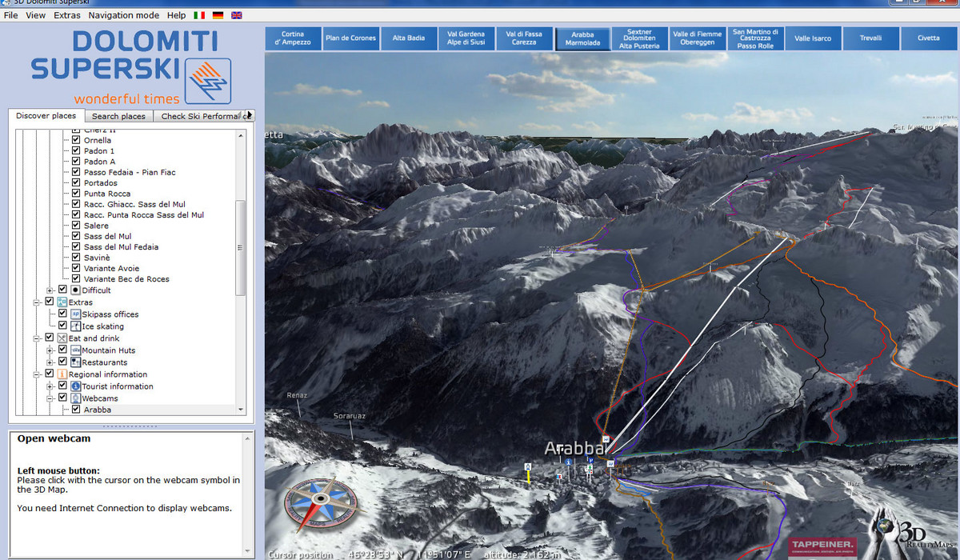Jump to the Cortina d'Ampezzo region
The width and height of the screenshot is (960, 560).
(x=293, y=38)
